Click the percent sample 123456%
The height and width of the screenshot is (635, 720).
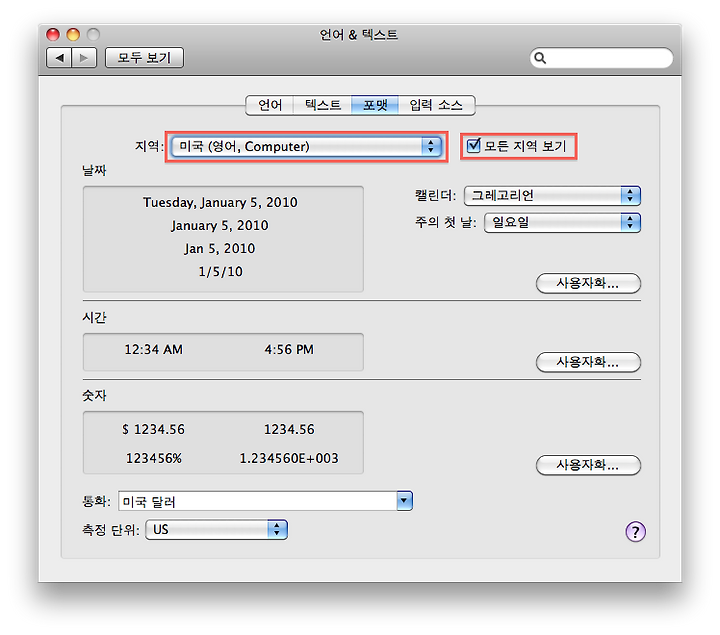(x=154, y=458)
